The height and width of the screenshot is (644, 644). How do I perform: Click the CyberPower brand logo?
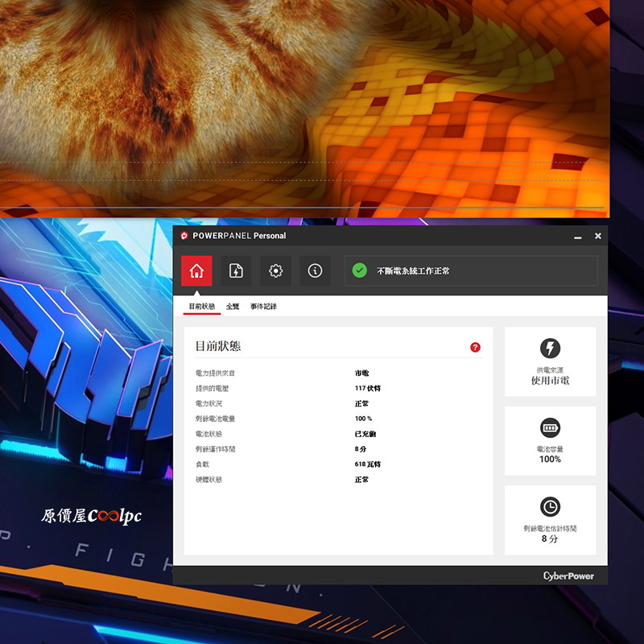coord(568,576)
